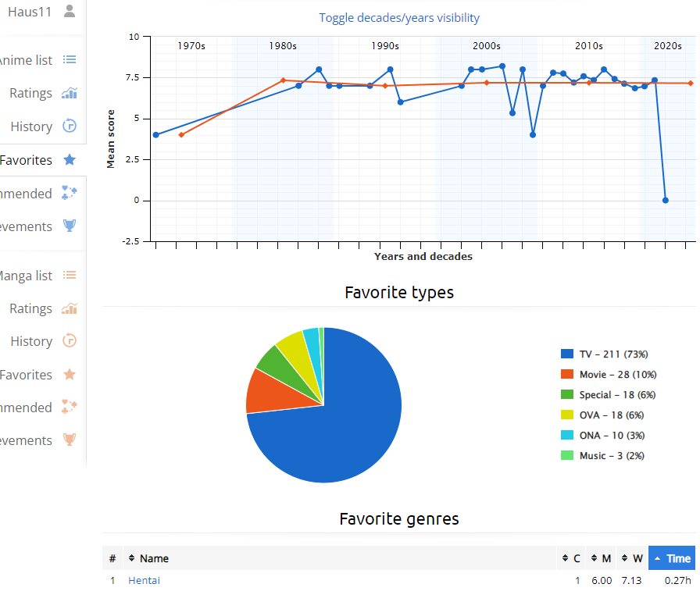Viewport: 700px width, 591px height.
Task: Open the anime Recommended icon
Action: click(x=70, y=193)
